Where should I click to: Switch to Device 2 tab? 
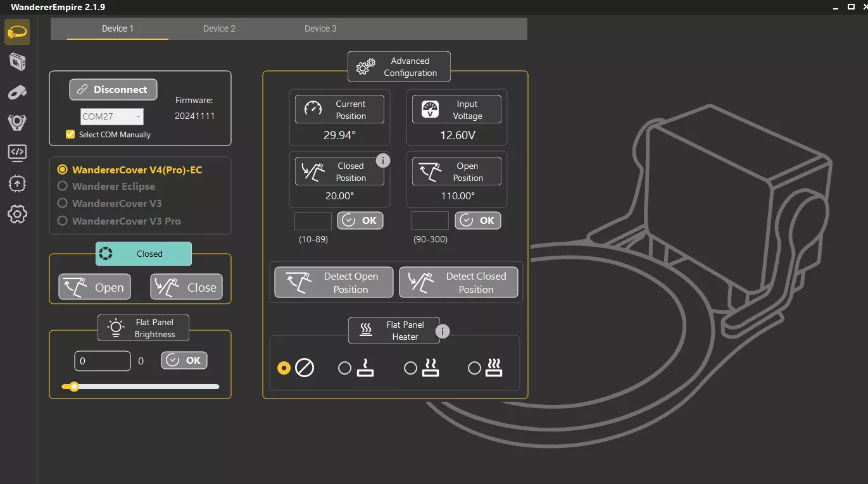point(219,28)
